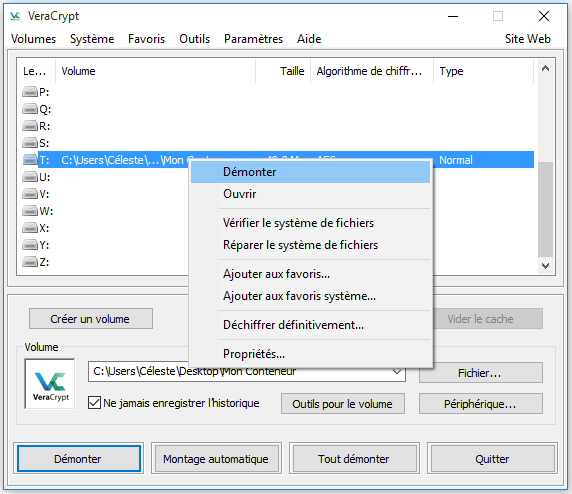Select the Y: drive slot icon
Screen dimensions: 572x494
coord(30,245)
